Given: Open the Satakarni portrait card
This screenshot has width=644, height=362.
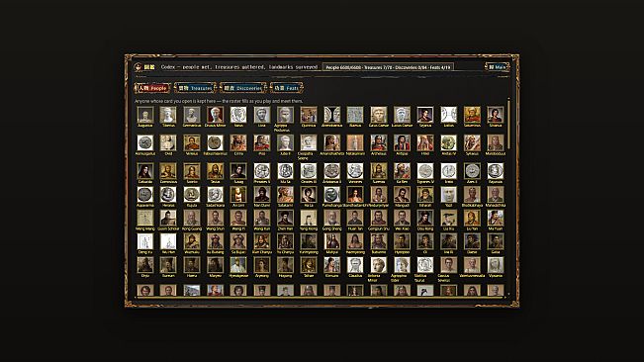Looking at the screenshot, I should [x=285, y=195].
